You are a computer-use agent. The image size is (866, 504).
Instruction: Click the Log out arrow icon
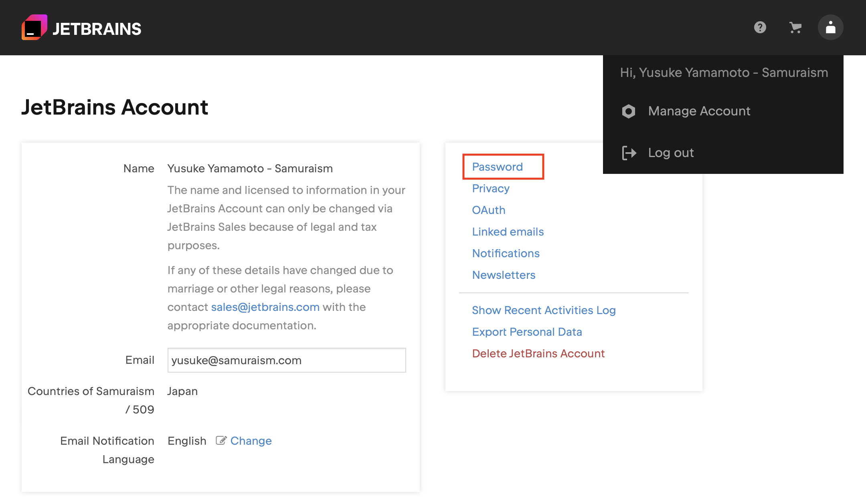629,153
